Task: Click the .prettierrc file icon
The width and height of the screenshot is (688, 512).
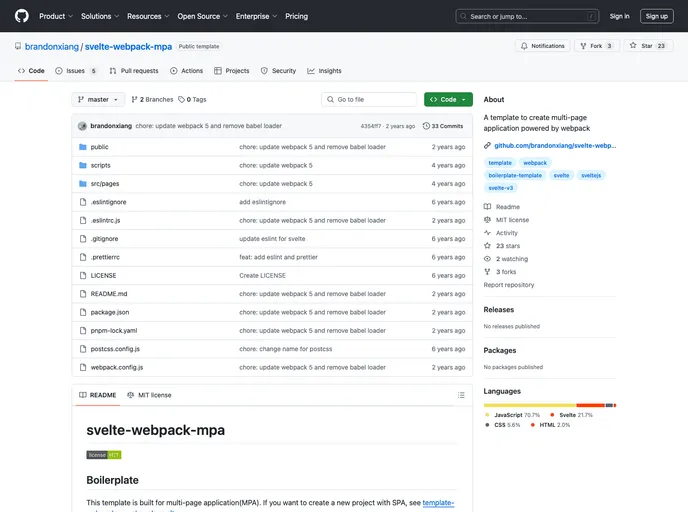Action: tap(82, 257)
